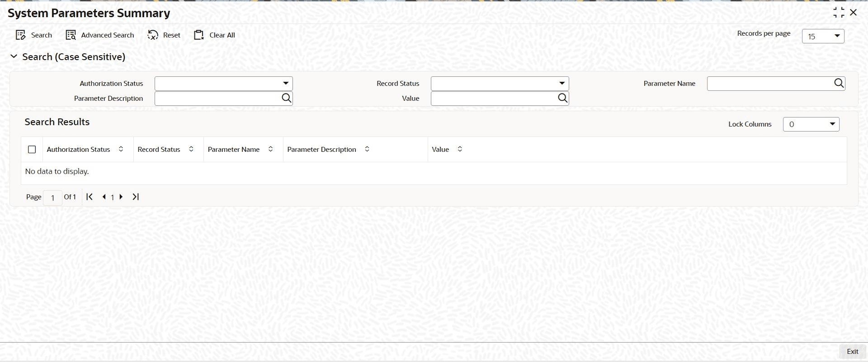Click the Parameter Name lookup magnifier icon
The image size is (868, 362).
coord(839,83)
